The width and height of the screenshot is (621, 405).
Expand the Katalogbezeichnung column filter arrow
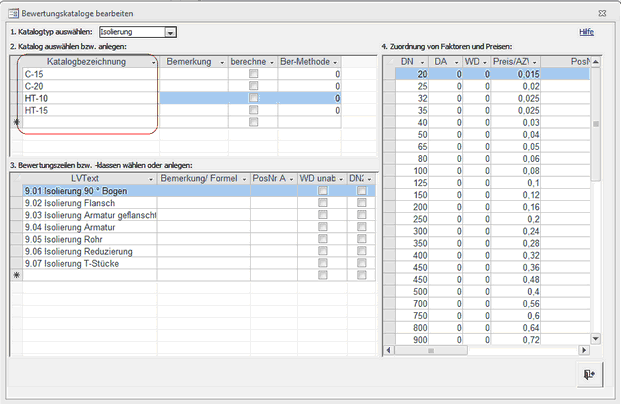pyautogui.click(x=153, y=62)
